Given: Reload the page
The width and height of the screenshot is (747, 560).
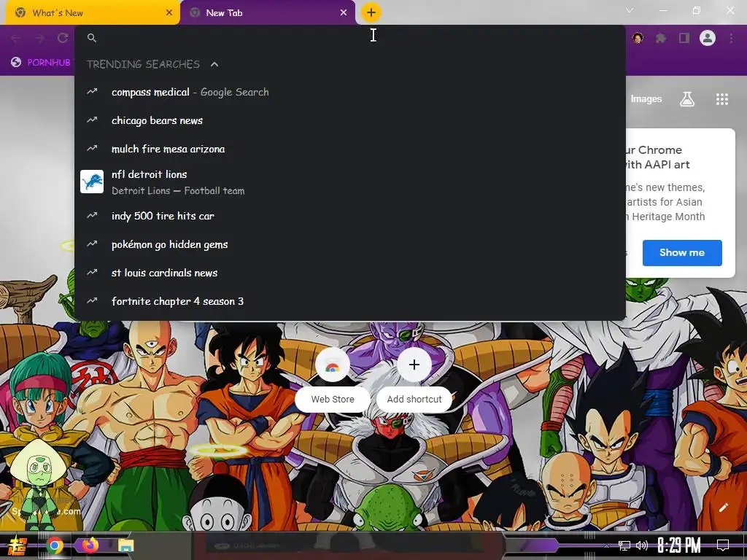Looking at the screenshot, I should [x=63, y=38].
